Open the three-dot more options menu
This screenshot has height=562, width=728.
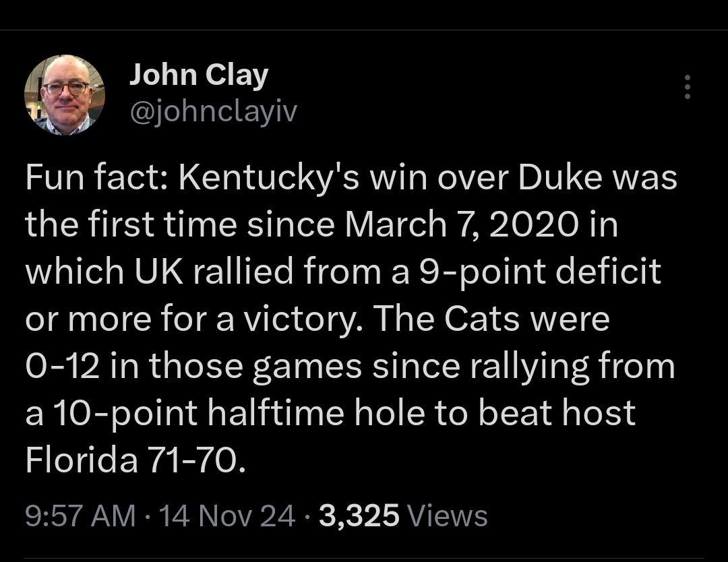(688, 88)
